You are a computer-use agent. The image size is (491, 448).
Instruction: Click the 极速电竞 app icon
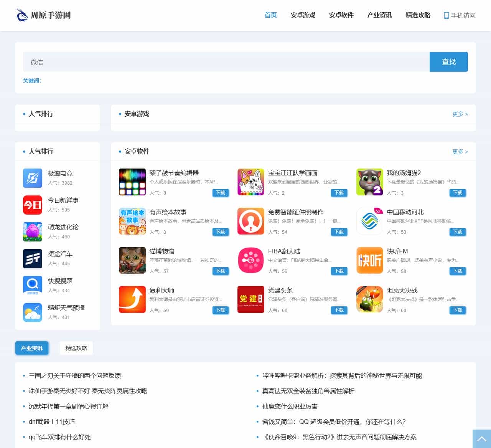coord(33,178)
